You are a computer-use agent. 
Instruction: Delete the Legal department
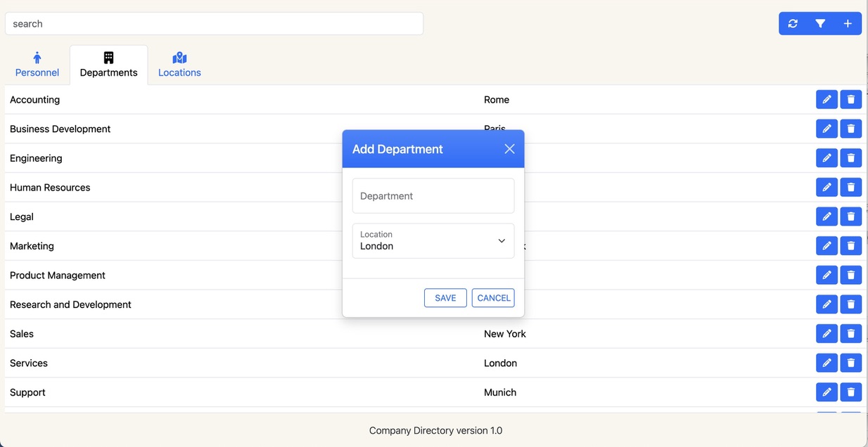point(850,216)
